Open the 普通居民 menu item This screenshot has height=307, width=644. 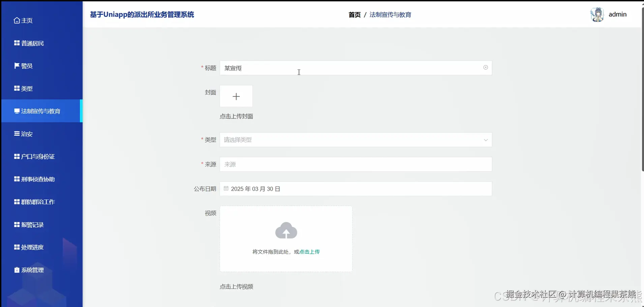(42, 43)
